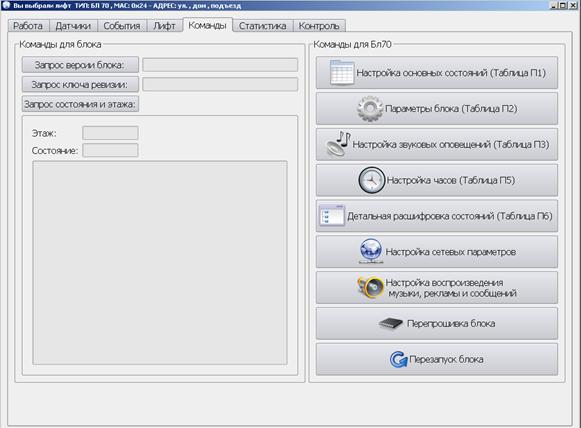This screenshot has width=581, height=428.
Task: Open the Датчики tab
Action: 73,26
